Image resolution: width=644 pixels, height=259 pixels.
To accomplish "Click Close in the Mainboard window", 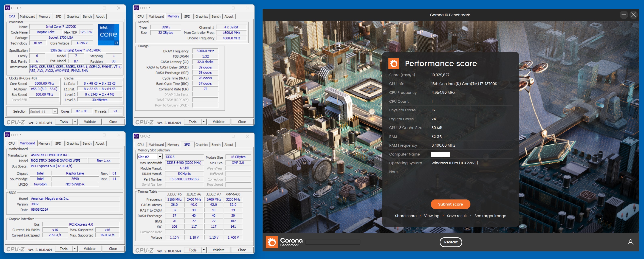I will (x=113, y=249).
